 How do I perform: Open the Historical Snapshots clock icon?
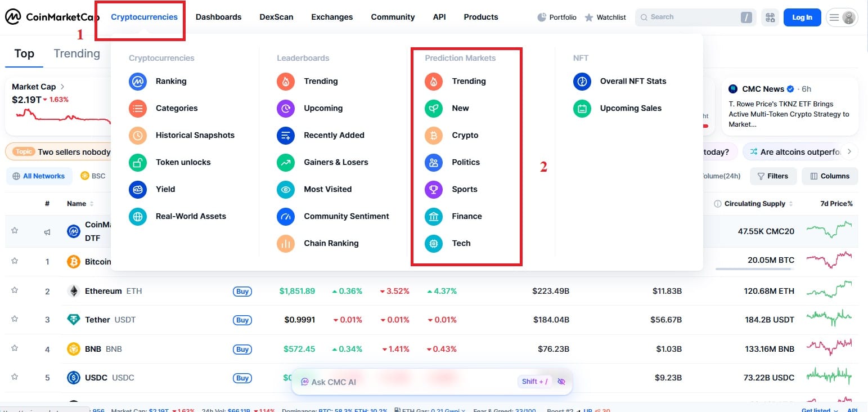point(138,135)
